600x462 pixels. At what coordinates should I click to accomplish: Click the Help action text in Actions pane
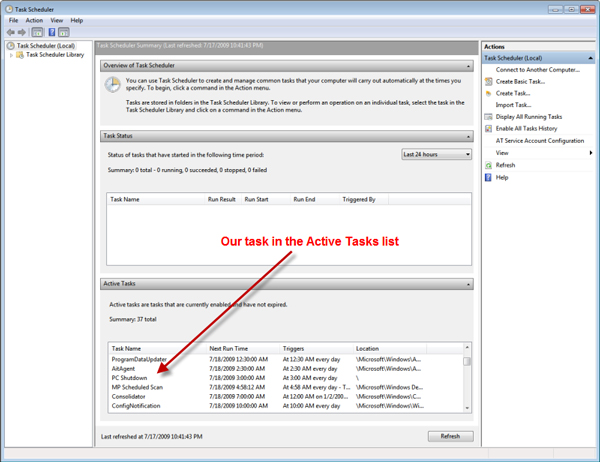click(502, 178)
